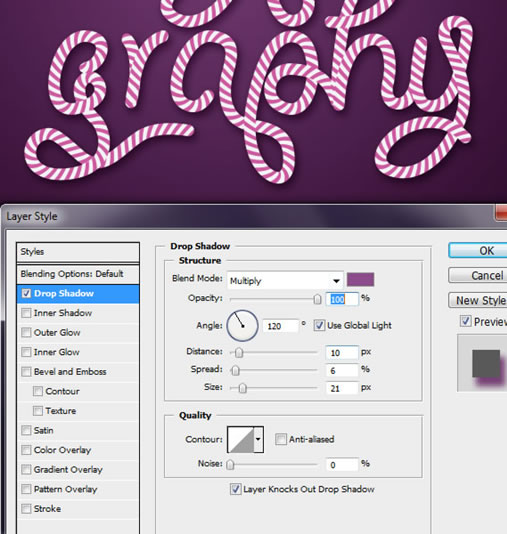507x534 pixels.
Task: Enable the Stroke effect checkbox
Action: point(26,509)
